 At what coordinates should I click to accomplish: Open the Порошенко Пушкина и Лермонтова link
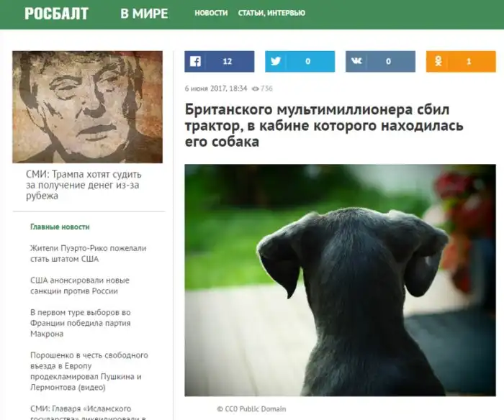click(x=89, y=371)
